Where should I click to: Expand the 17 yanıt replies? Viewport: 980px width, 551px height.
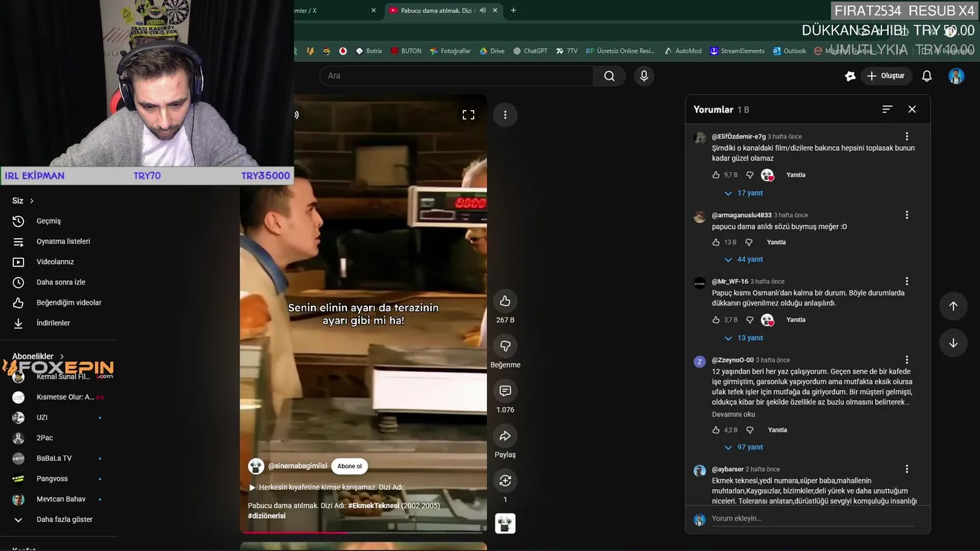743,194
